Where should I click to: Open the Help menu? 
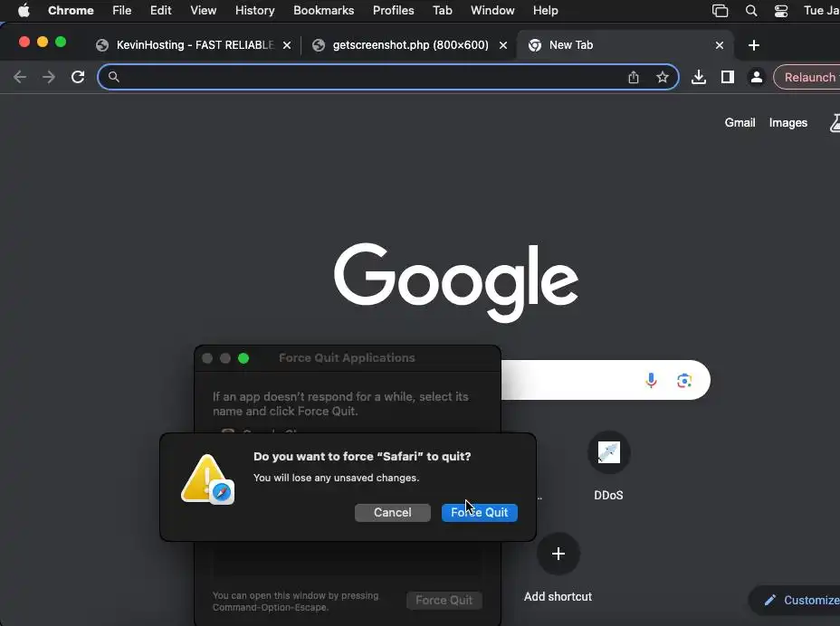pyautogui.click(x=545, y=10)
